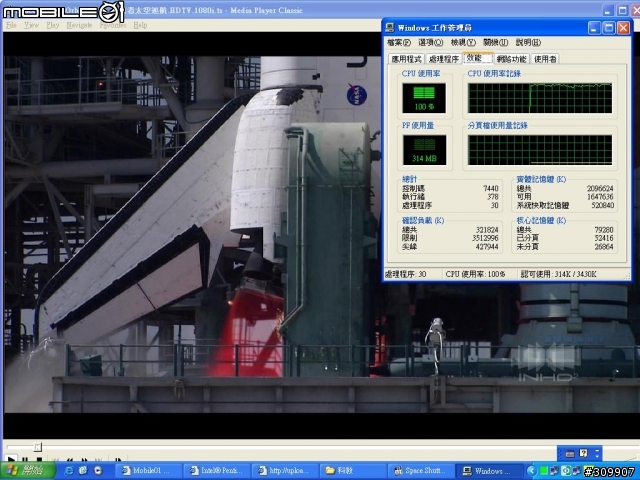Click the seek bar thumb in Media Player Classic
Screen dimensions: 640x480
coord(38,447)
